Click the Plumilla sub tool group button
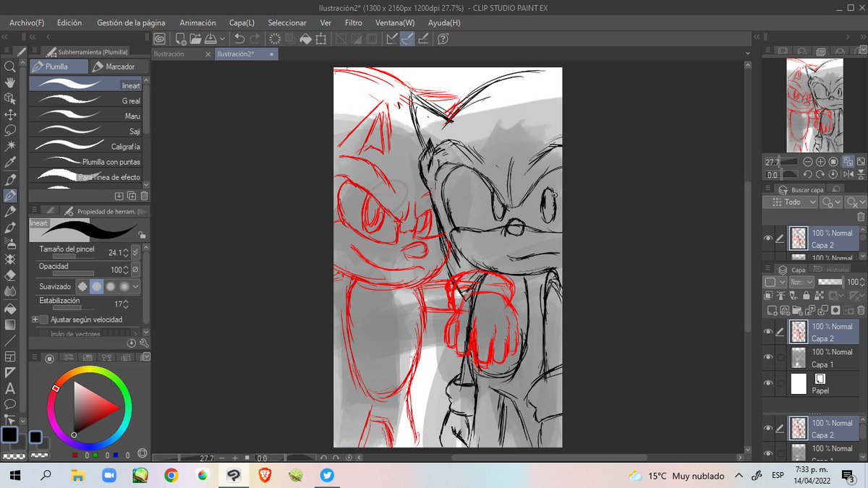The image size is (868, 488). [x=58, y=67]
